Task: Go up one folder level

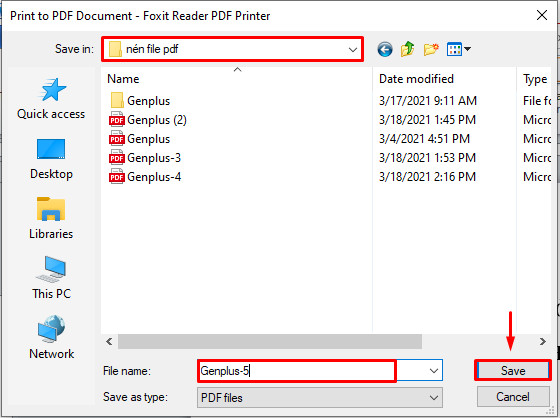Action: tap(408, 49)
